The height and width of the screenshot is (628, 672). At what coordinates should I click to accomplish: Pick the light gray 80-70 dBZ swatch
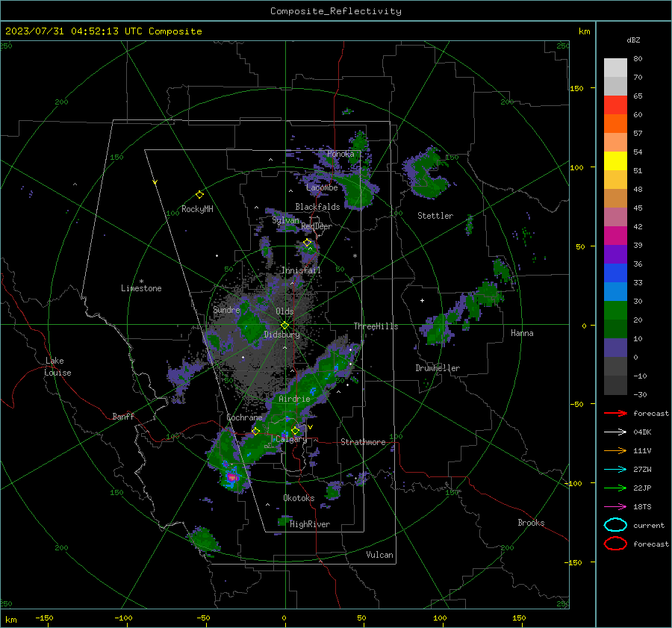(x=615, y=68)
